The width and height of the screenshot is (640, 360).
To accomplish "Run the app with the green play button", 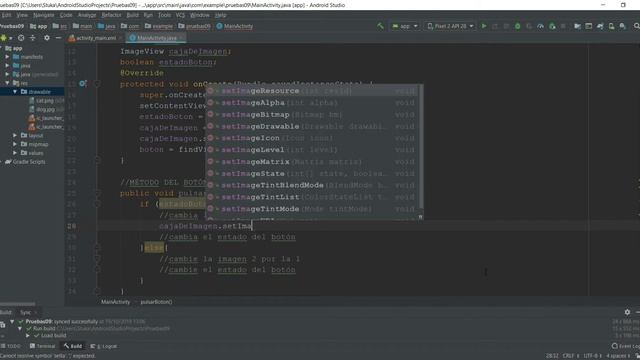I will [484, 26].
